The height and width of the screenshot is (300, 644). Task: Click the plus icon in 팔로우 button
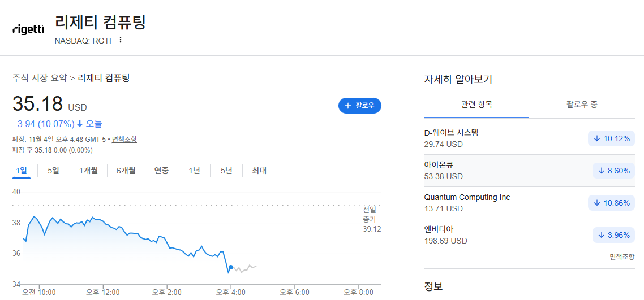[x=348, y=106]
